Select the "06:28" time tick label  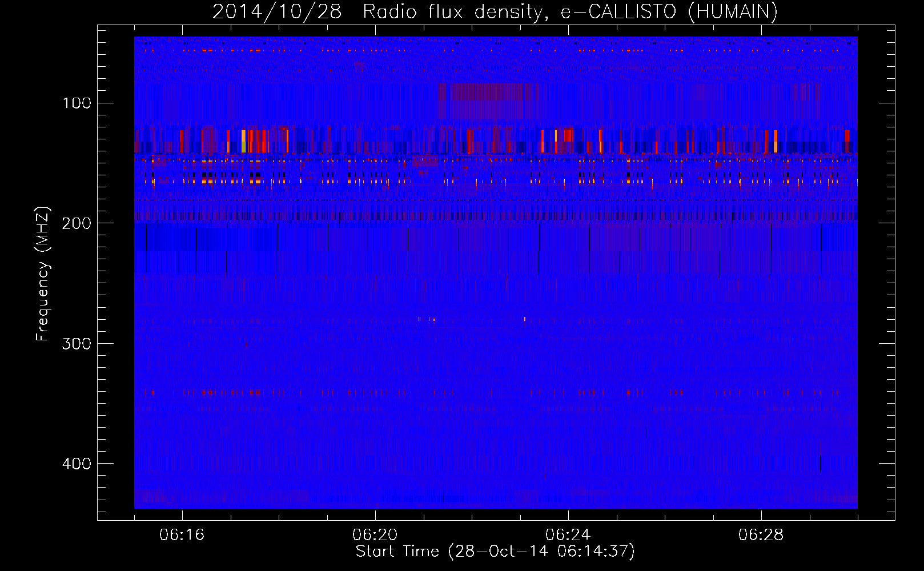(761, 535)
